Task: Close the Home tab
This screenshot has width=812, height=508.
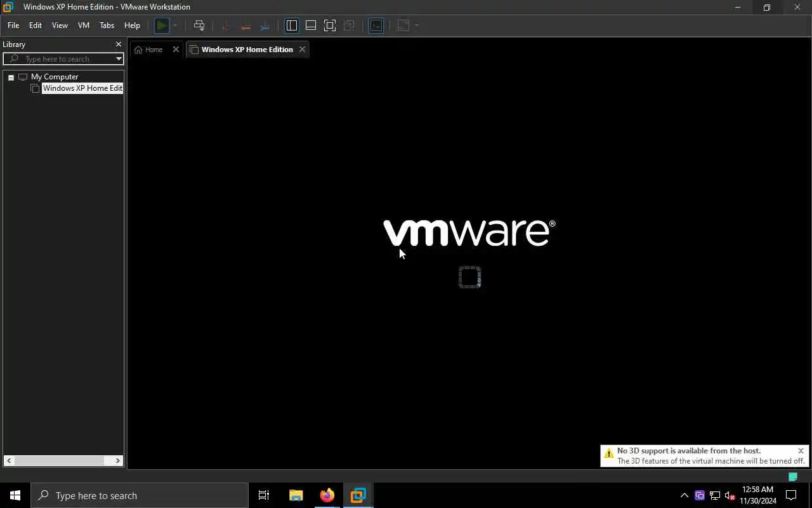Action: pyautogui.click(x=176, y=50)
